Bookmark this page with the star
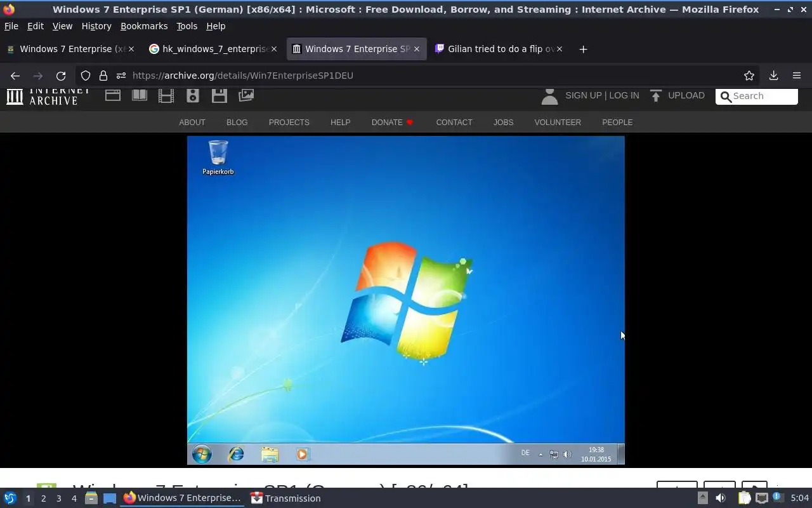The height and width of the screenshot is (508, 812). (749, 76)
